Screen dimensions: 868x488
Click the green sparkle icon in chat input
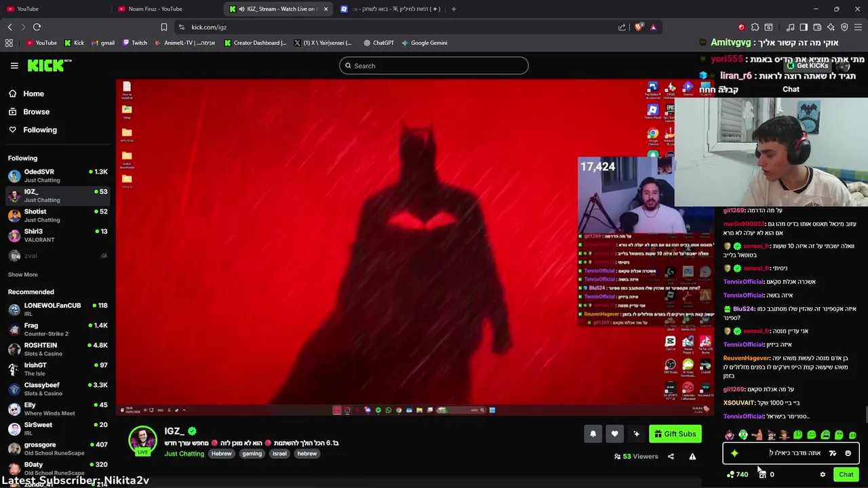click(734, 453)
